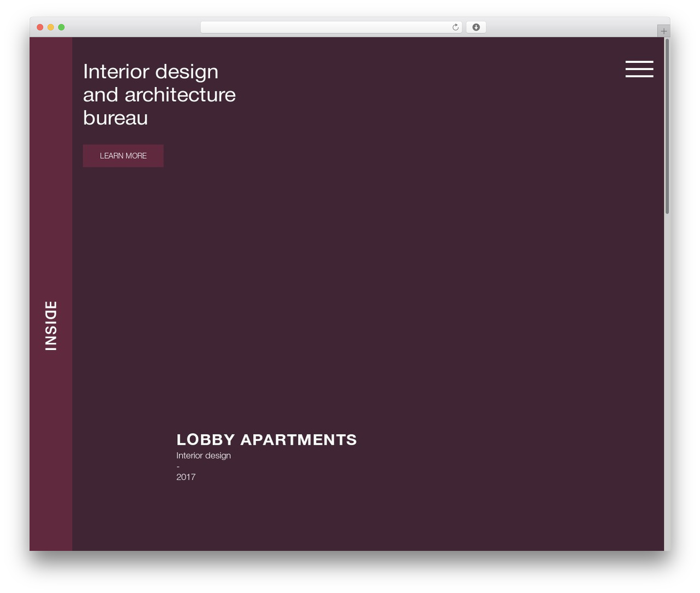Image resolution: width=700 pixels, height=593 pixels.
Task: Click the "Interior design and architecture bureau" heading
Action: pyautogui.click(x=159, y=95)
